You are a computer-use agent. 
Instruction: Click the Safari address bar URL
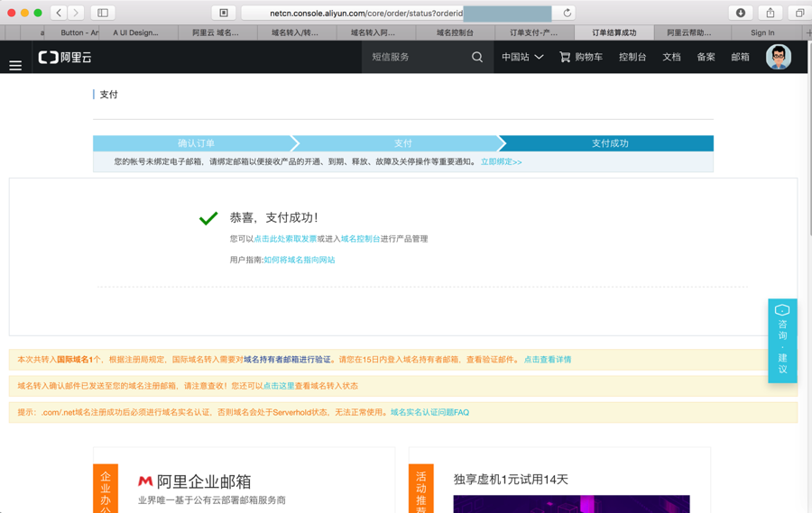398,13
